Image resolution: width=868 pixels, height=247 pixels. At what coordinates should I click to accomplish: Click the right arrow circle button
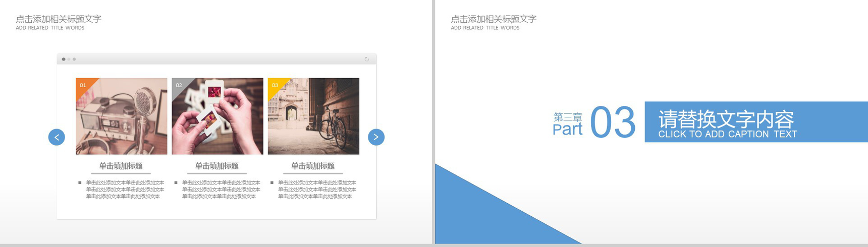[x=376, y=137]
